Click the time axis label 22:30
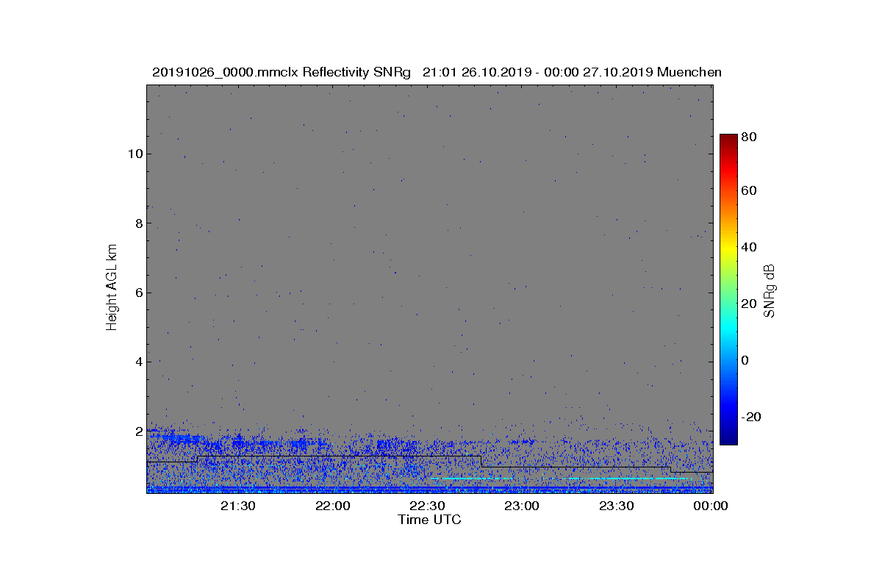Image resolution: width=882 pixels, height=588 pixels. (x=427, y=506)
